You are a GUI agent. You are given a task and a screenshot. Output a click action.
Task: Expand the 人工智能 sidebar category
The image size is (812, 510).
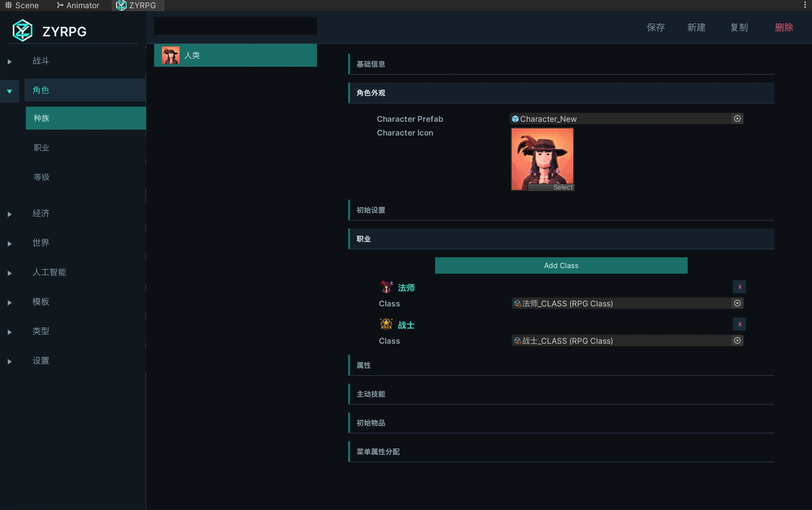pyautogui.click(x=9, y=273)
